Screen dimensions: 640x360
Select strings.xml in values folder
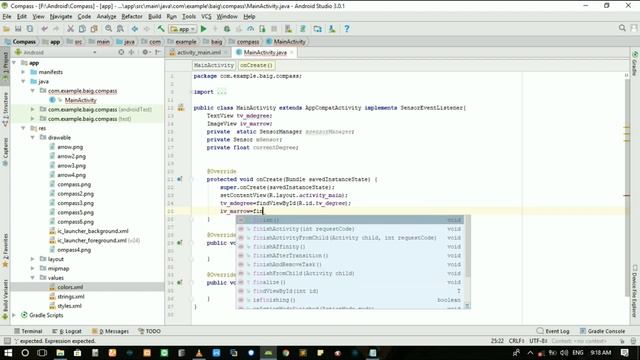click(71, 296)
